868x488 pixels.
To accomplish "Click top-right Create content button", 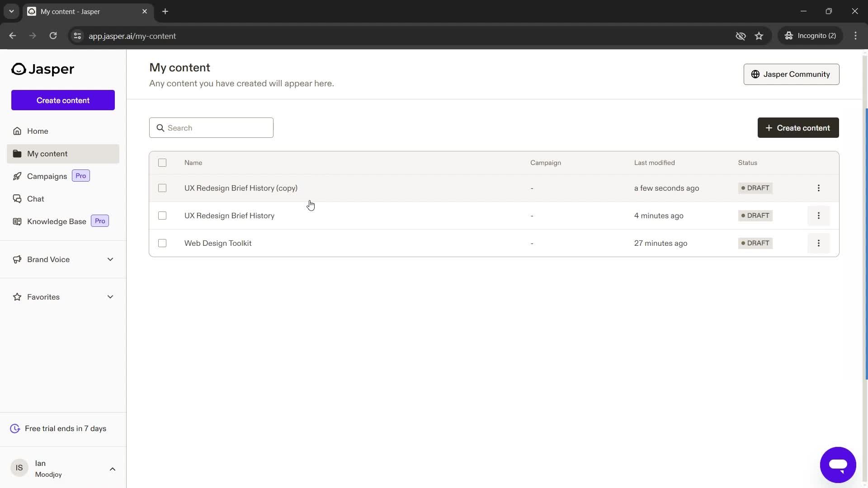I will click(x=798, y=127).
